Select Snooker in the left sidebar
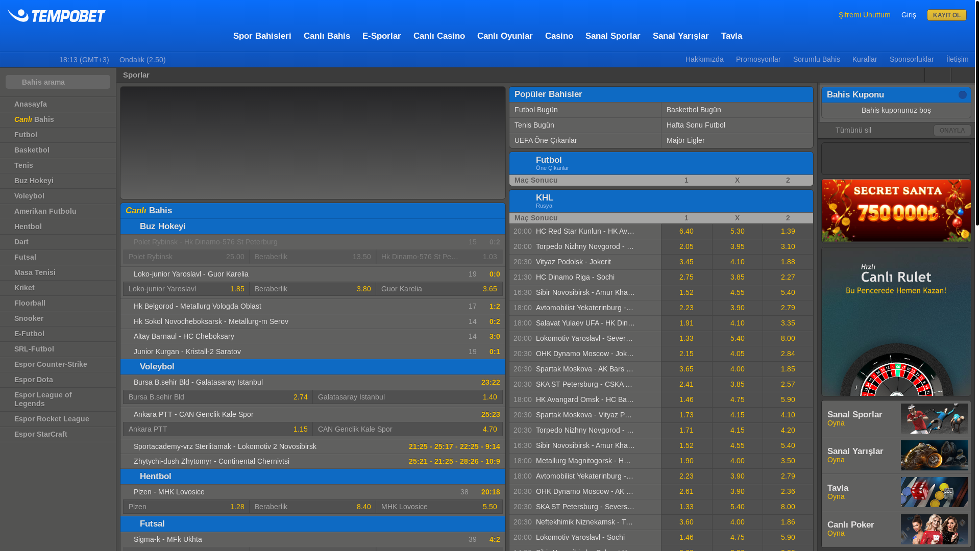Viewport: 980px width, 551px height. [x=58, y=318]
